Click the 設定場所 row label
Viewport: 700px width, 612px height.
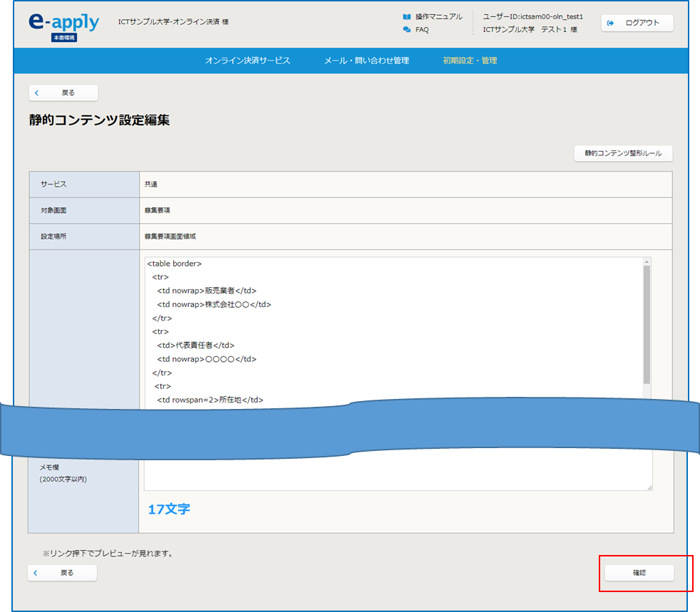point(53,237)
